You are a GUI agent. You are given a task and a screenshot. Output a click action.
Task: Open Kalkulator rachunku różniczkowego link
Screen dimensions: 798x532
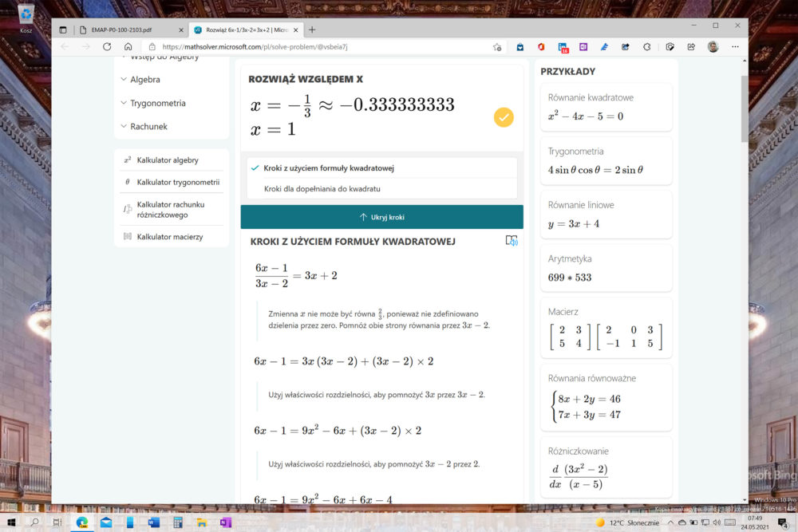pyautogui.click(x=171, y=210)
